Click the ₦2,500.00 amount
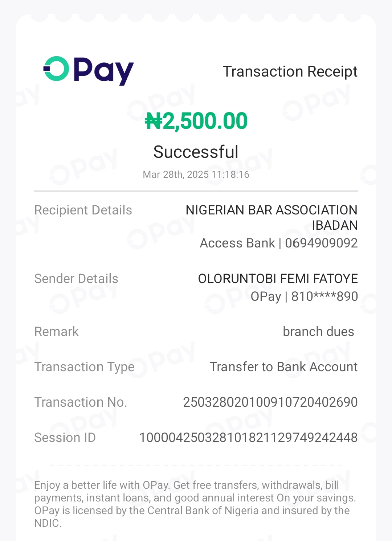The image size is (392, 541). click(196, 121)
